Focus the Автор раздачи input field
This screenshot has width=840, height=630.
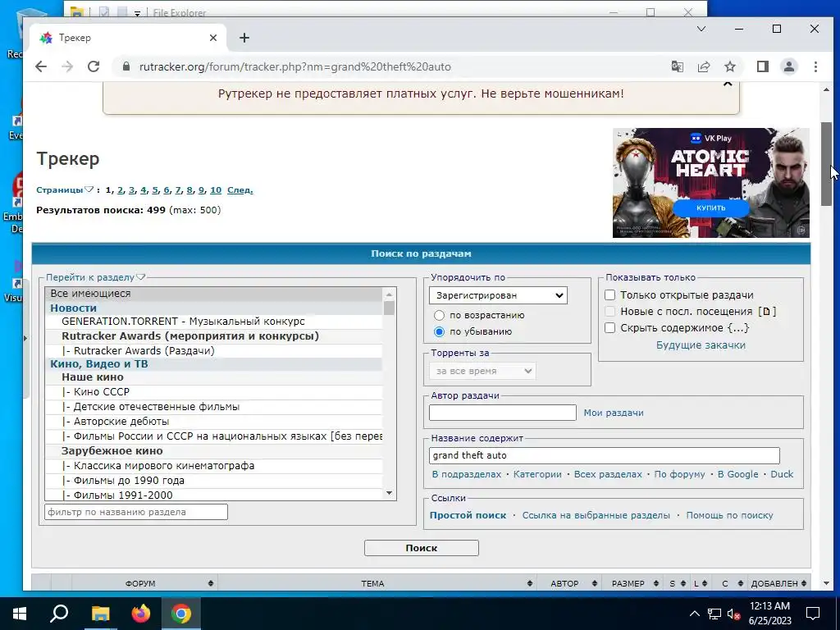click(x=503, y=413)
